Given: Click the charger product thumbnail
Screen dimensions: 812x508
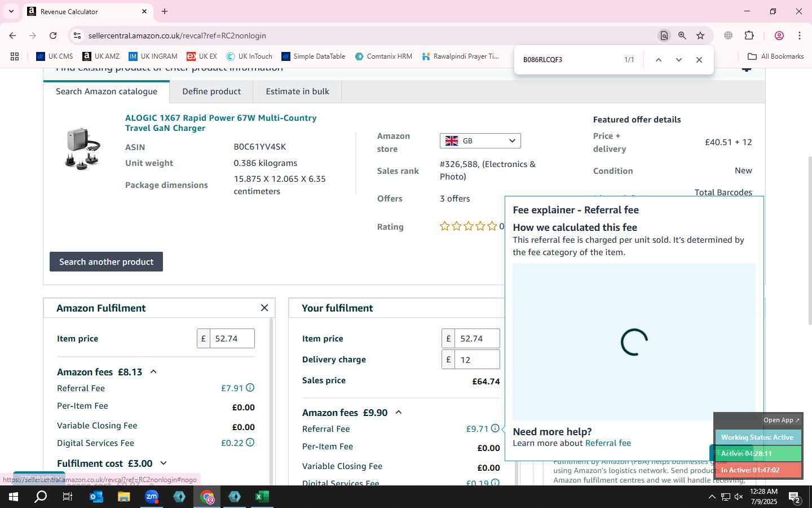Looking at the screenshot, I should click(x=83, y=148).
